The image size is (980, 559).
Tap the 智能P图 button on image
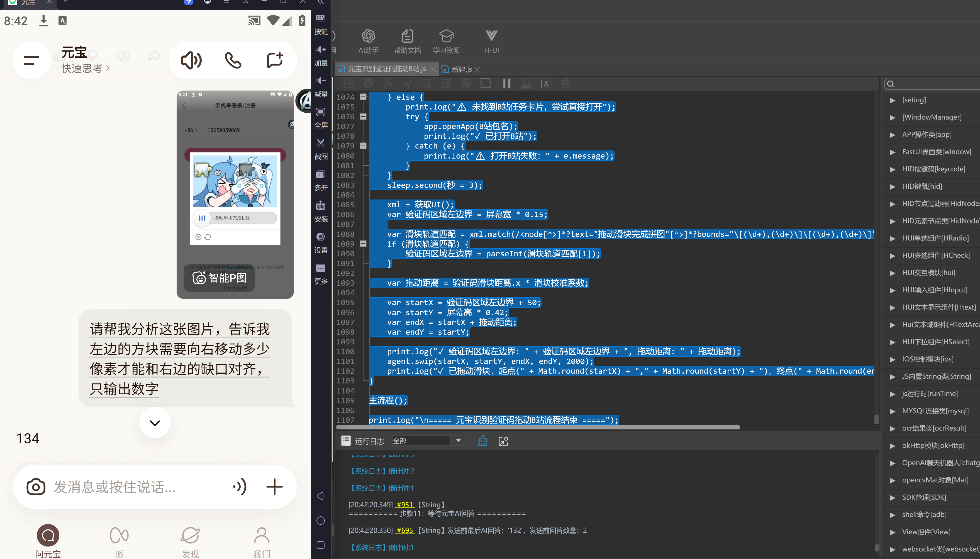pos(220,278)
